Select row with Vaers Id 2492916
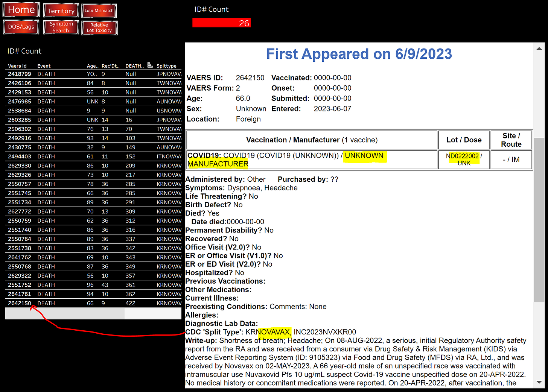The width and height of the screenshot is (548, 392). pyautogui.click(x=93, y=138)
